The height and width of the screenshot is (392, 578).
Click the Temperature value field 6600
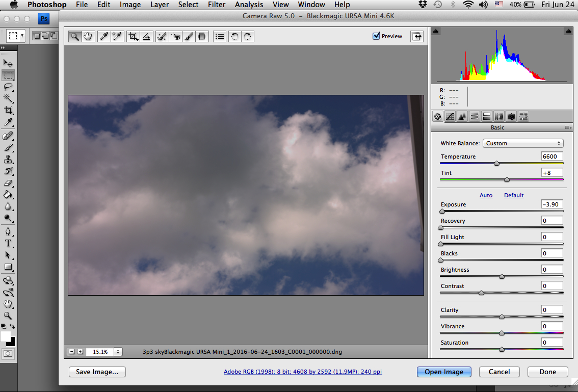coord(552,156)
